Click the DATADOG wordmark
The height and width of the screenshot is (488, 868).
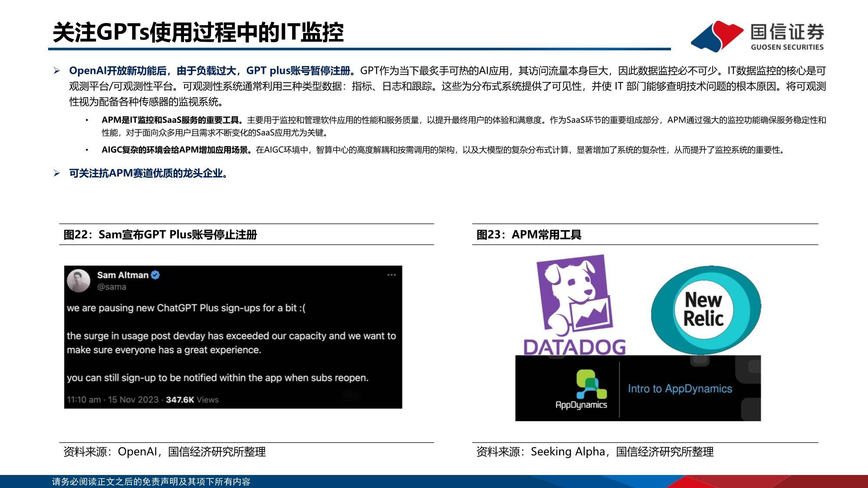[575, 347]
